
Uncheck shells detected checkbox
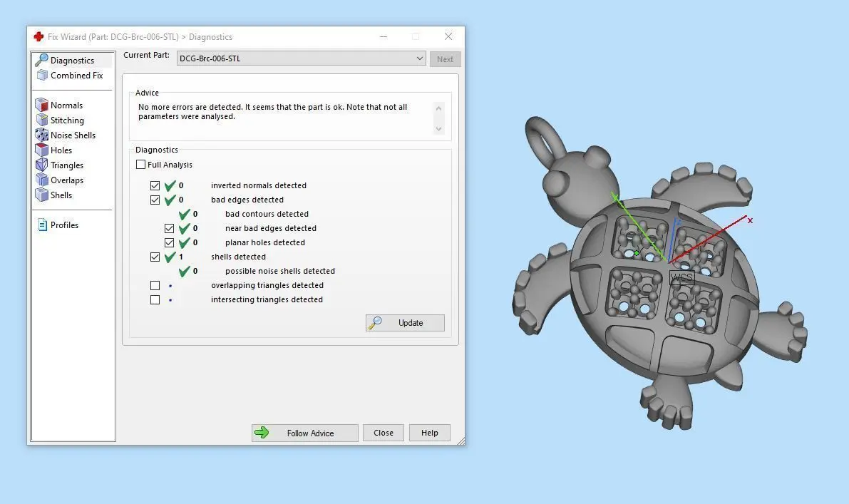pyautogui.click(x=155, y=257)
